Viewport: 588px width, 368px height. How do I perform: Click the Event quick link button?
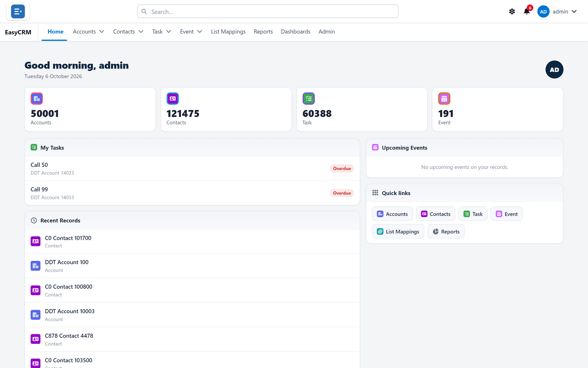point(506,214)
